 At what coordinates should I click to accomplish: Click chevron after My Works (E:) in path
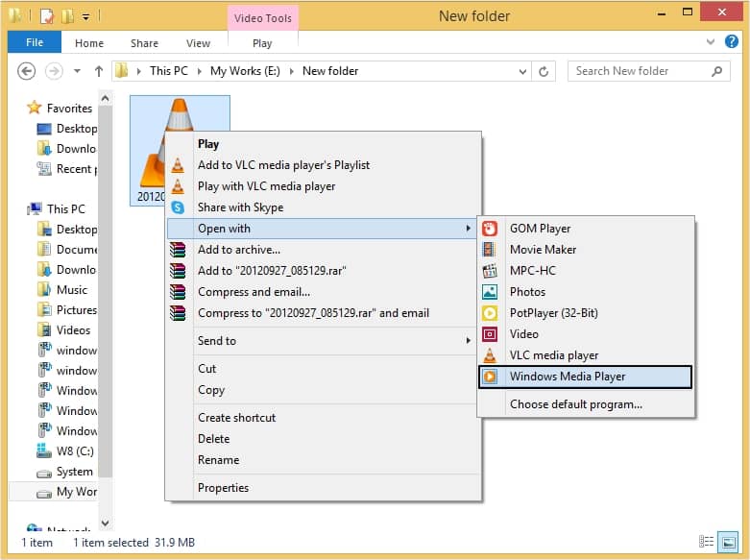coord(291,71)
